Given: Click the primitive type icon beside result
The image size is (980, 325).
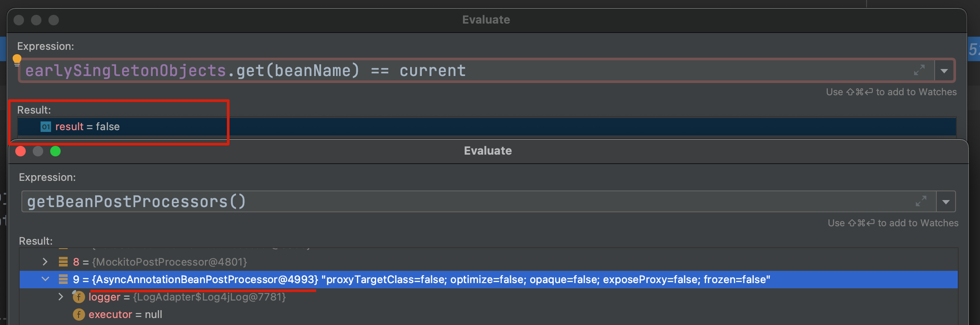Looking at the screenshot, I should 46,127.
